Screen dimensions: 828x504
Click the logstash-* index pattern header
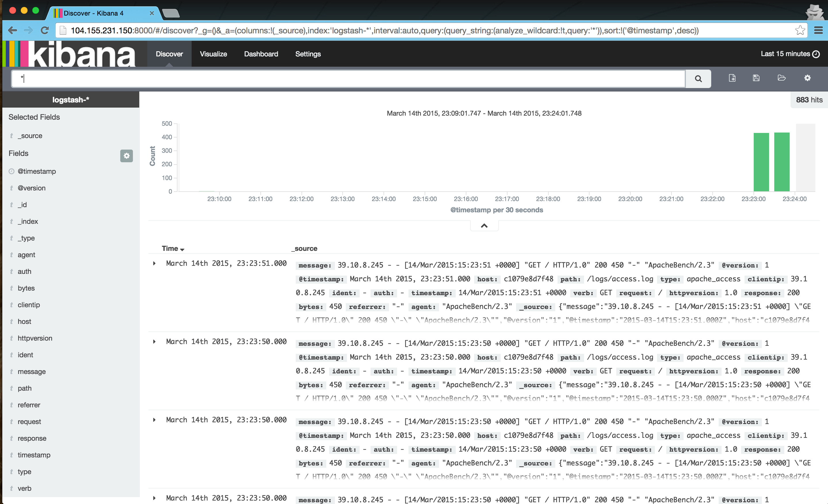(70, 100)
